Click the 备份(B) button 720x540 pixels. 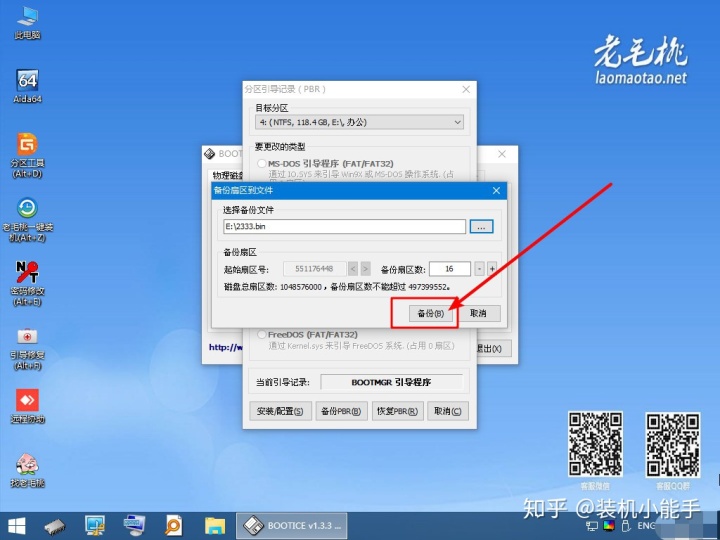pos(430,314)
